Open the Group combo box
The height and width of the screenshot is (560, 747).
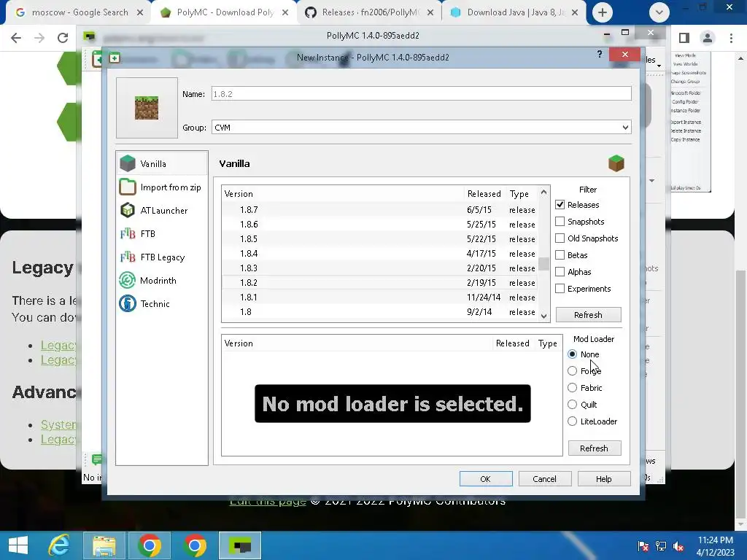(422, 127)
